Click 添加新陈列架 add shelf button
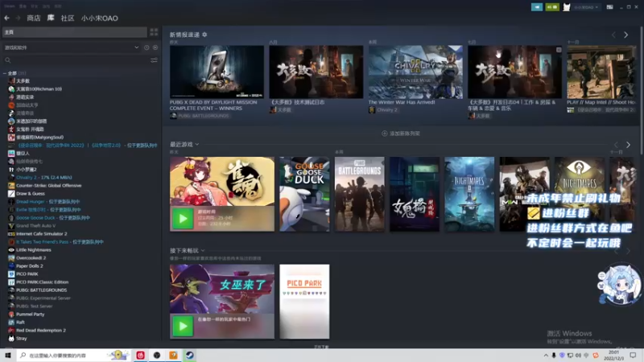This screenshot has height=362, width=644. pyautogui.click(x=401, y=134)
